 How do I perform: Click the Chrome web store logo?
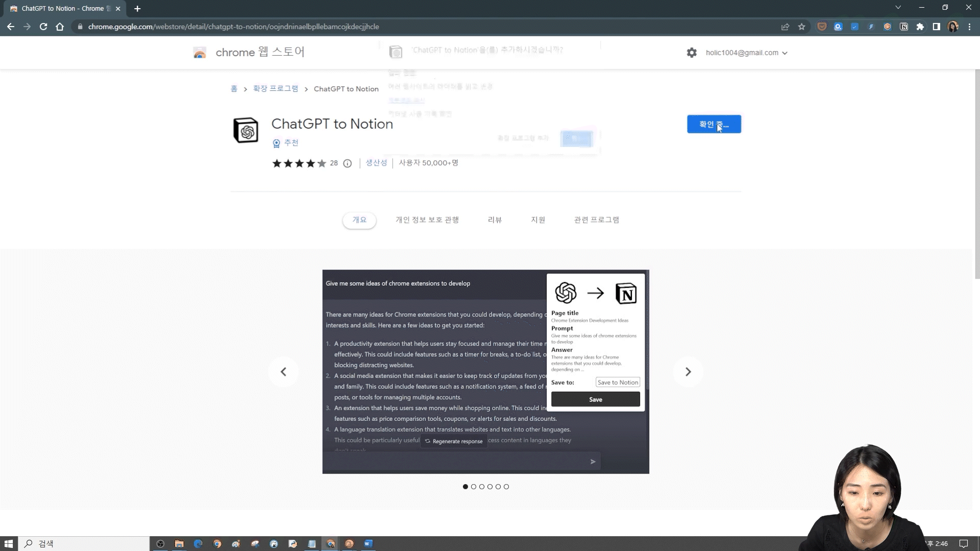tap(200, 52)
